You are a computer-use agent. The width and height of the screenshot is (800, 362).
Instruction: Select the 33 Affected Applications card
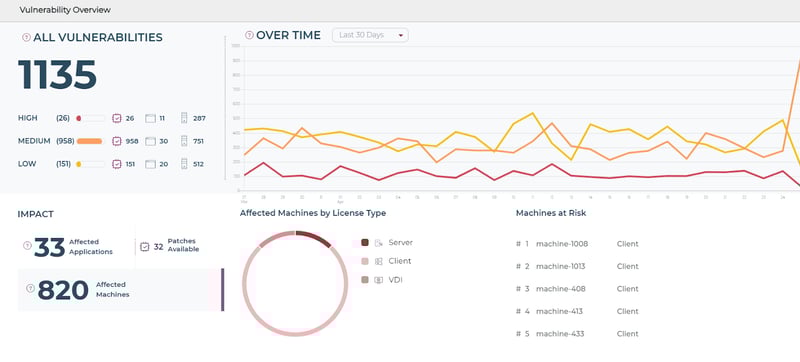[x=76, y=247]
